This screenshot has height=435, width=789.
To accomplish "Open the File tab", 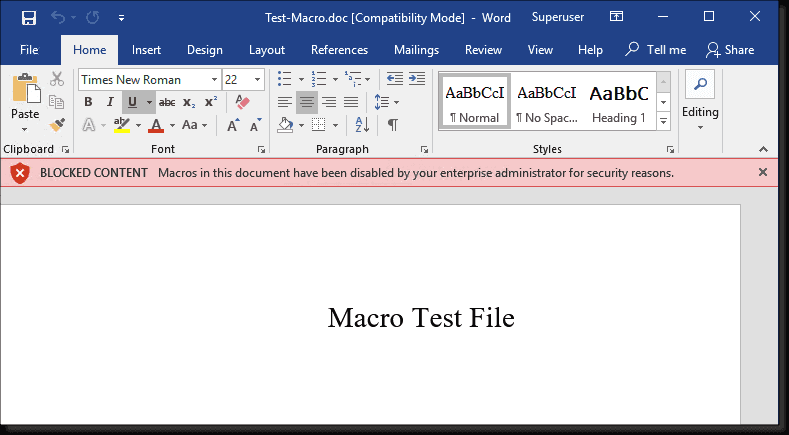I will [x=29, y=50].
